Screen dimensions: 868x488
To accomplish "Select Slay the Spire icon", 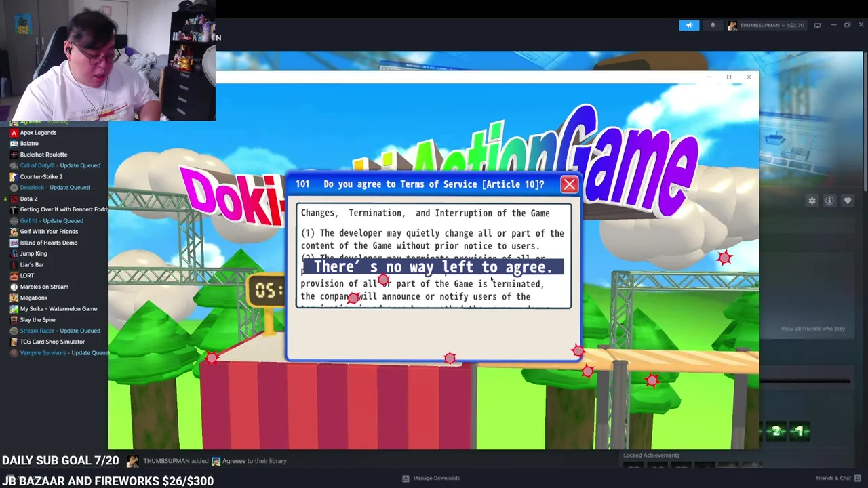I will (14, 320).
